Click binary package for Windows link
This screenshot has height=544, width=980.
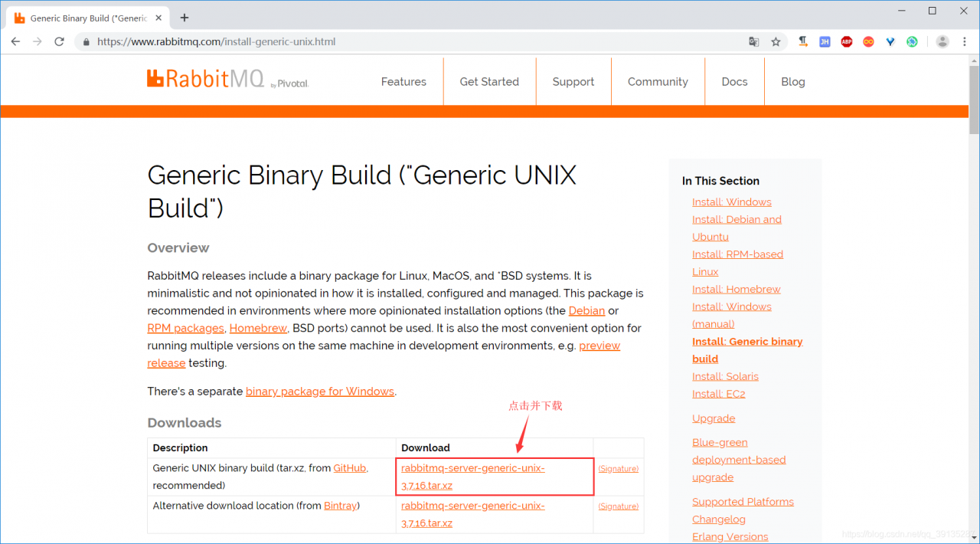[320, 391]
